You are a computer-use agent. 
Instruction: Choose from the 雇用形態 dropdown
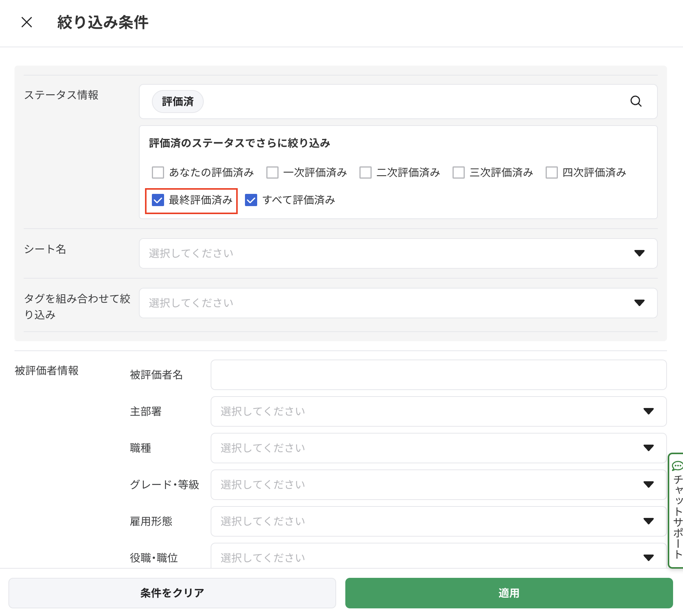tap(438, 521)
